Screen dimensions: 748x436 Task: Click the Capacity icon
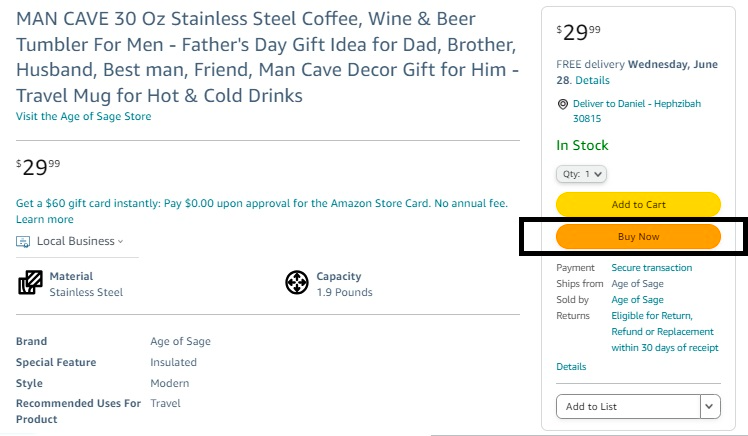(x=297, y=283)
